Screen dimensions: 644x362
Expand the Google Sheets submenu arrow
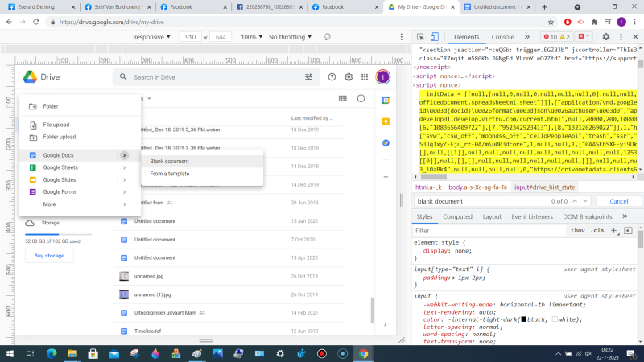[124, 167]
